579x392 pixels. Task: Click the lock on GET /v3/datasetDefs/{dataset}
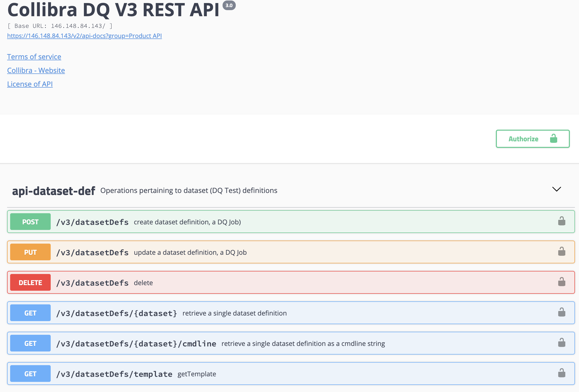[562, 312]
